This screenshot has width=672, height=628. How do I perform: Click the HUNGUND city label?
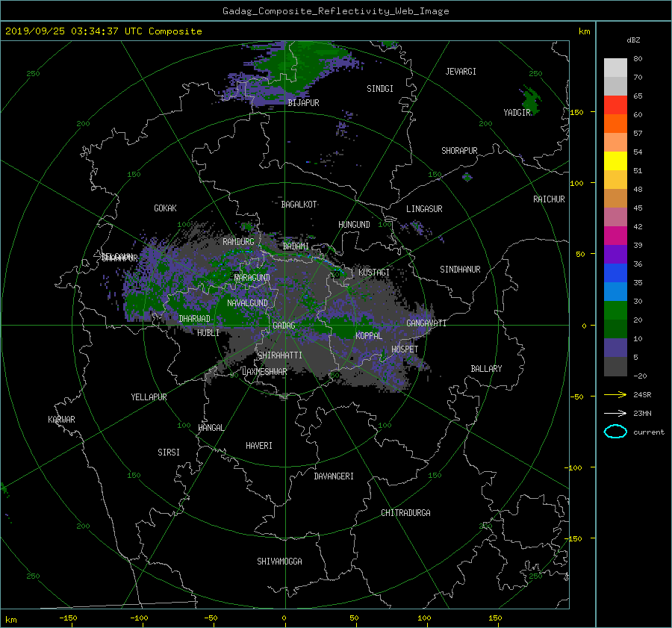coord(354,225)
